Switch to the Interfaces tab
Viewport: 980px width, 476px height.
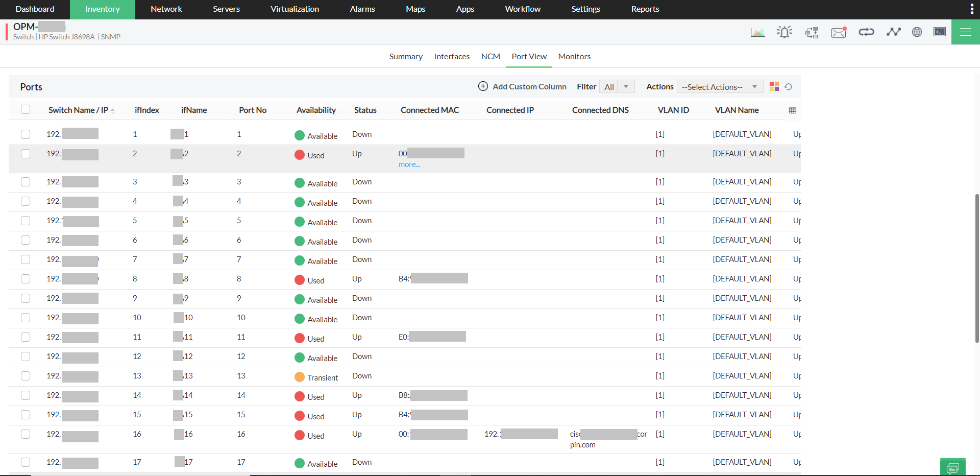(452, 57)
